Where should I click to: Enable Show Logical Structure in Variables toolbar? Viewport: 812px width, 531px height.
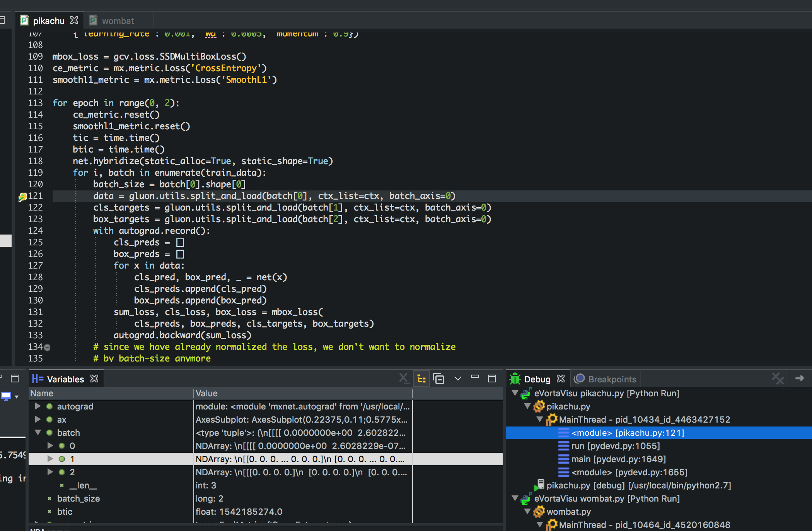click(x=421, y=379)
